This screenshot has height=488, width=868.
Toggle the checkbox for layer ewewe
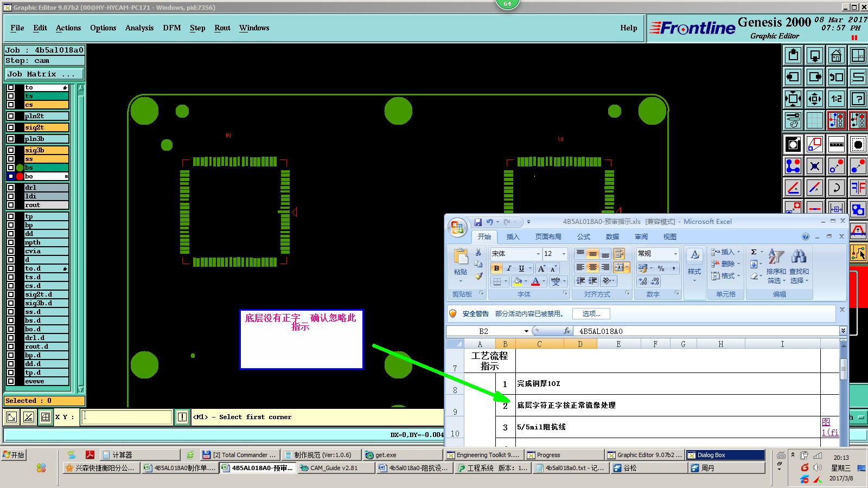point(11,381)
